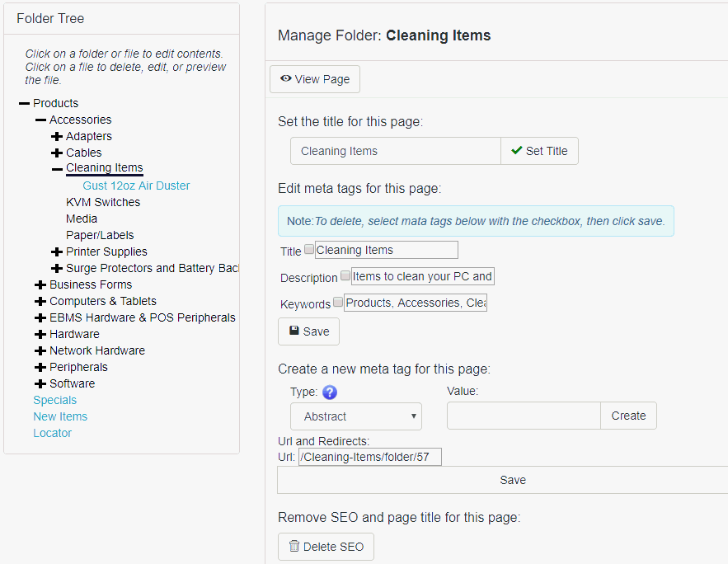Click the Create meta tag button
This screenshot has height=564, width=728.
628,416
